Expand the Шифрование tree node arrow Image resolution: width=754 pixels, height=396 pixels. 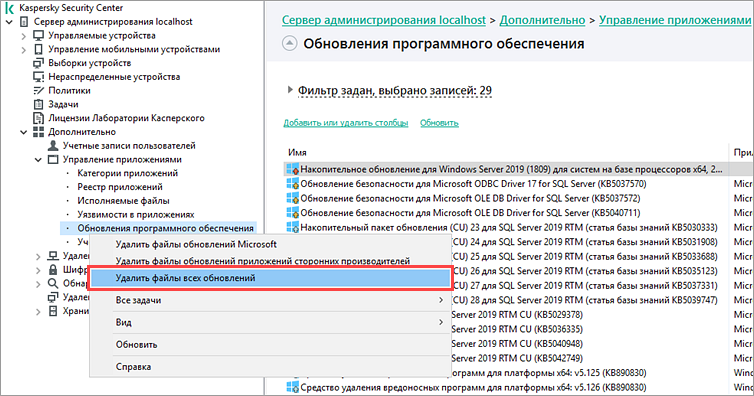(38, 270)
